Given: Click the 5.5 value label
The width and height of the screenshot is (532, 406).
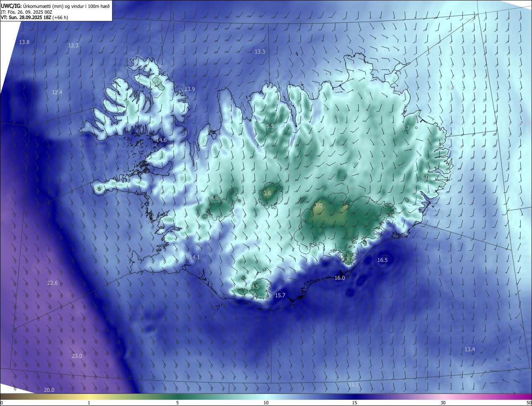Looking at the screenshot, I should click(x=270, y=126).
